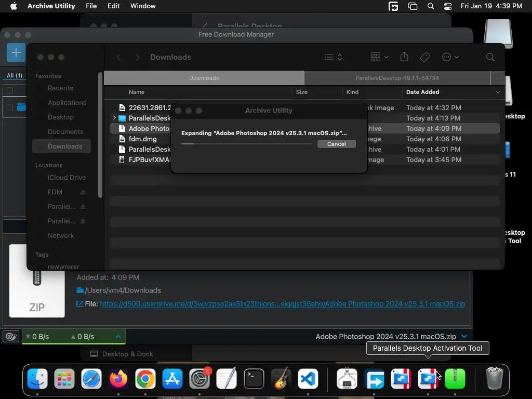Check the download row checkbox in Free Download Manager
Image resolution: width=532 pixels, height=399 pixels.
click(x=10, y=107)
